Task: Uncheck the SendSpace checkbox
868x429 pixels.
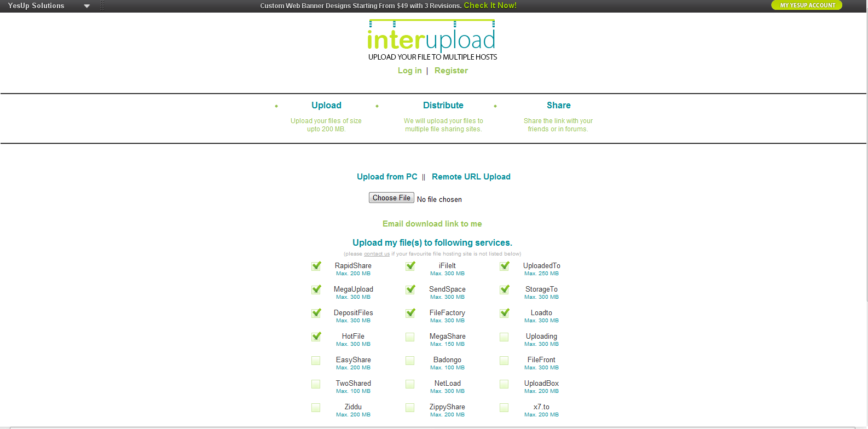Action: 410,289
